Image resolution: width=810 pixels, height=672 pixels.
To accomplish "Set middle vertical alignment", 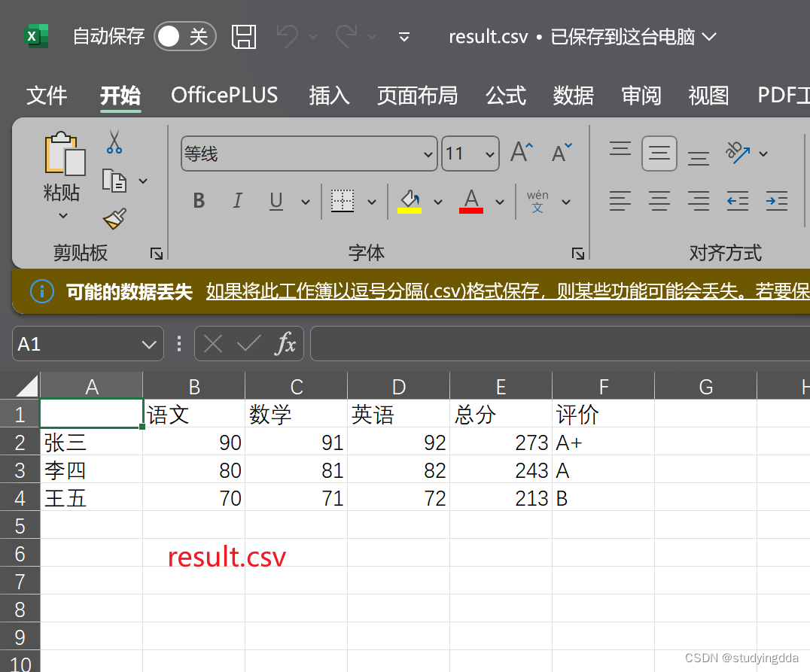I will pos(659,153).
